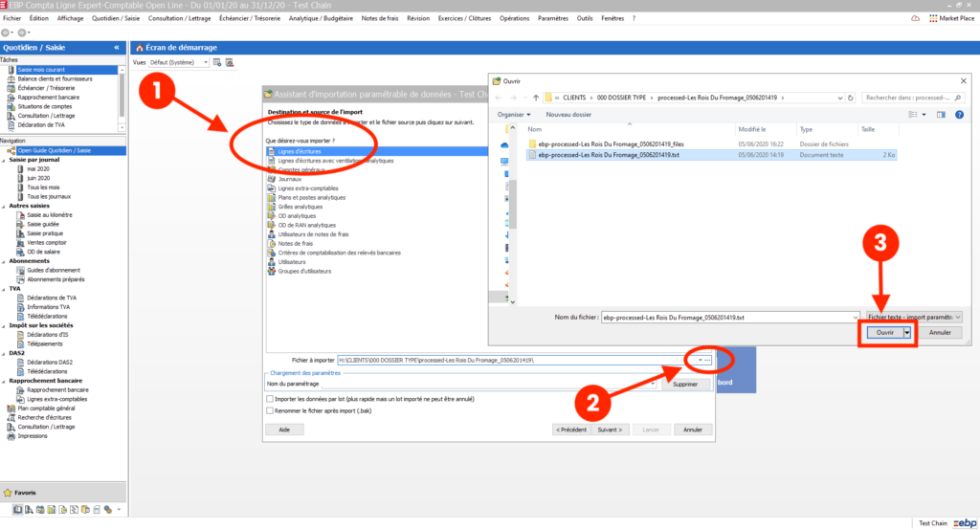Click the arrow beside the Ouvrir button
The width and height of the screenshot is (980, 530).
pyautogui.click(x=907, y=333)
